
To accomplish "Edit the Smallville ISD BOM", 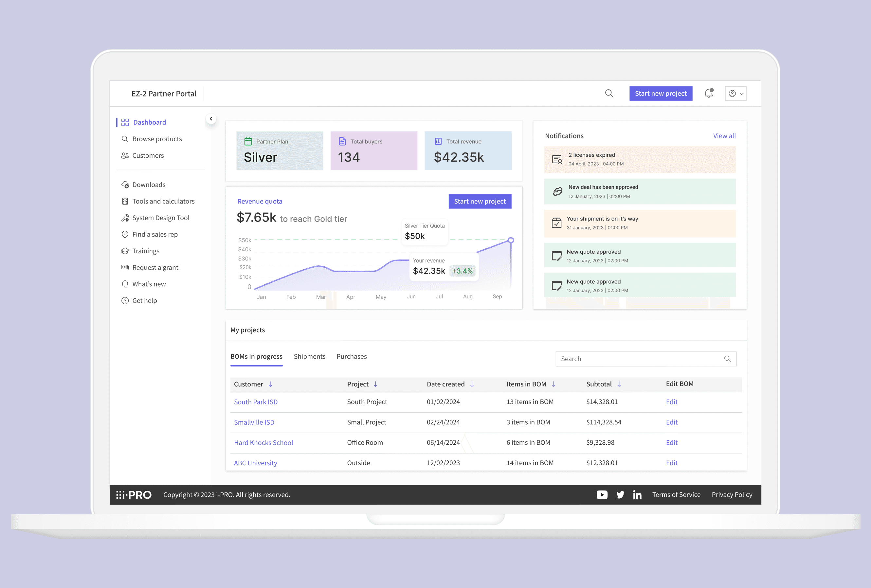I will 672,422.
